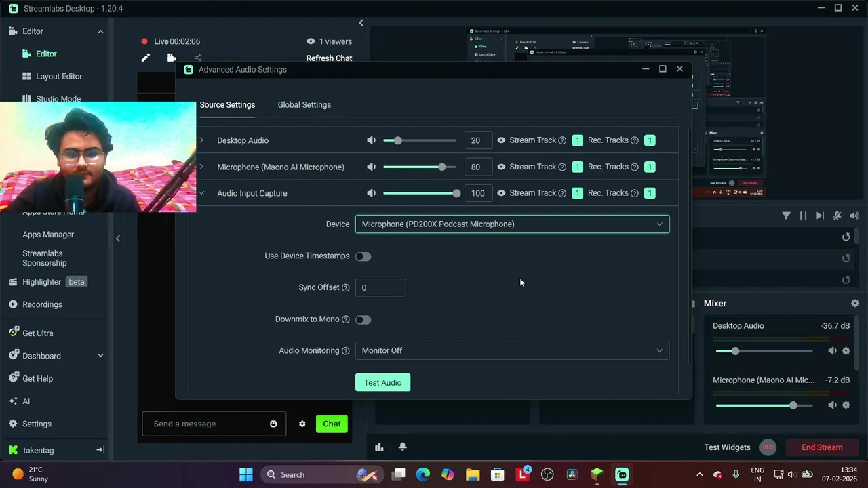Toggle Microphone (Maono) stream track eye icon
Image resolution: width=868 pixels, height=488 pixels.
point(501,167)
